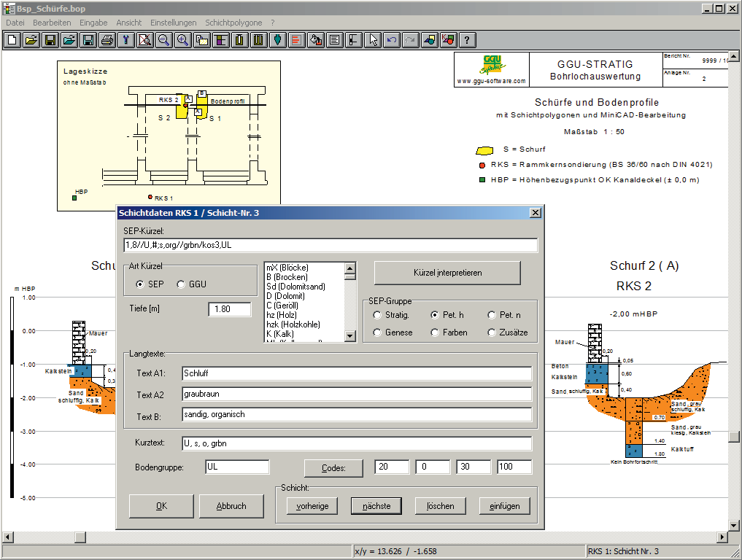Image resolution: width=742 pixels, height=560 pixels.
Task: Select the GGU abbreviation type radio button
Action: (181, 284)
